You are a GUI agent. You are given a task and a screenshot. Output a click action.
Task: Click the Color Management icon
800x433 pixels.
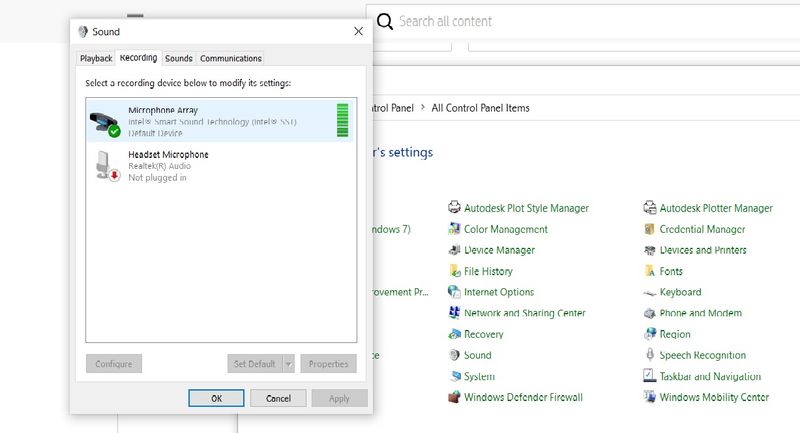454,229
